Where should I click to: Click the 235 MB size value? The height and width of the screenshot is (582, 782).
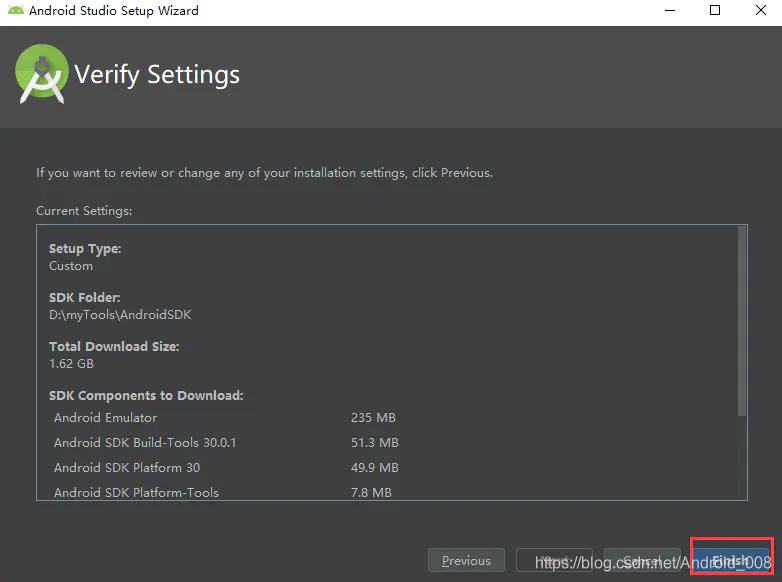[373, 417]
